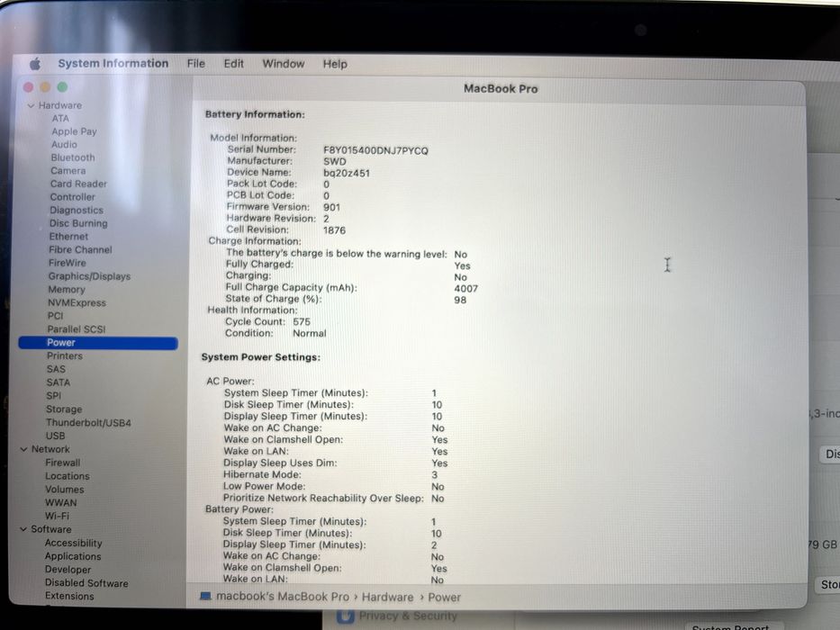Click Hardware in the path bar
840x630 pixels.
pyautogui.click(x=387, y=597)
